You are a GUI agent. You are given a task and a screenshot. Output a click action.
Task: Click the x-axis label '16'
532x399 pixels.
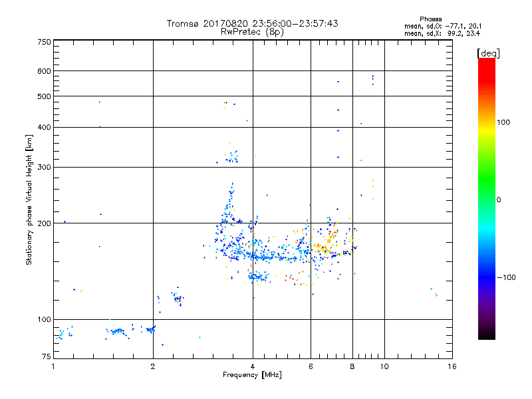(452, 366)
